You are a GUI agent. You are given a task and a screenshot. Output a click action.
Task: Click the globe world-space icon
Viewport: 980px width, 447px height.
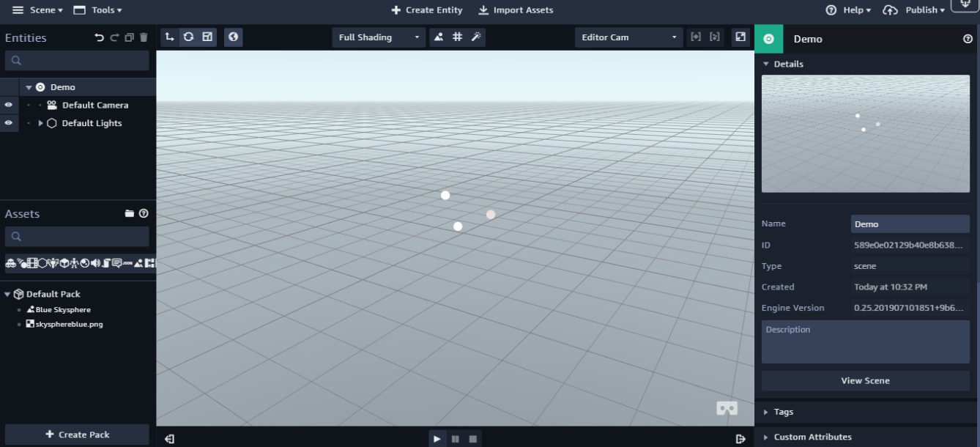tap(233, 37)
